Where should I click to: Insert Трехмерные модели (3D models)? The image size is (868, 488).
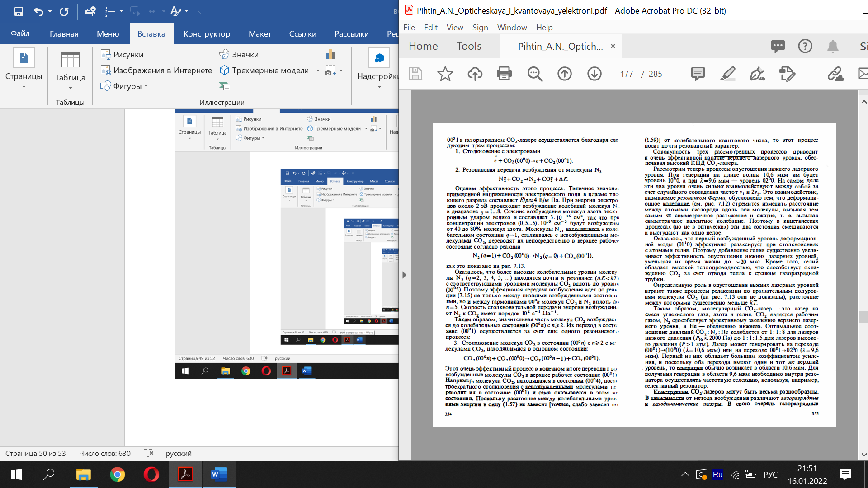click(264, 70)
